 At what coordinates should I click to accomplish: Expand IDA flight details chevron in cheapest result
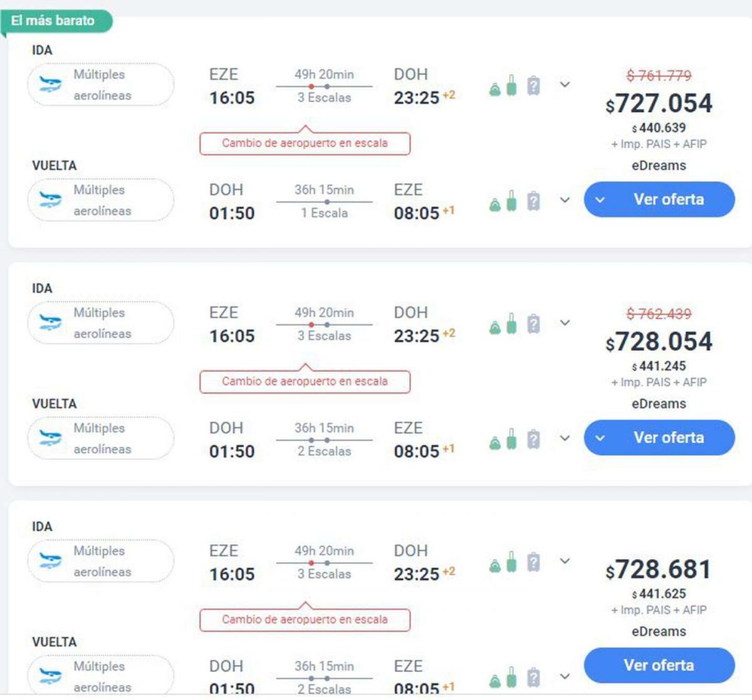[x=565, y=85]
